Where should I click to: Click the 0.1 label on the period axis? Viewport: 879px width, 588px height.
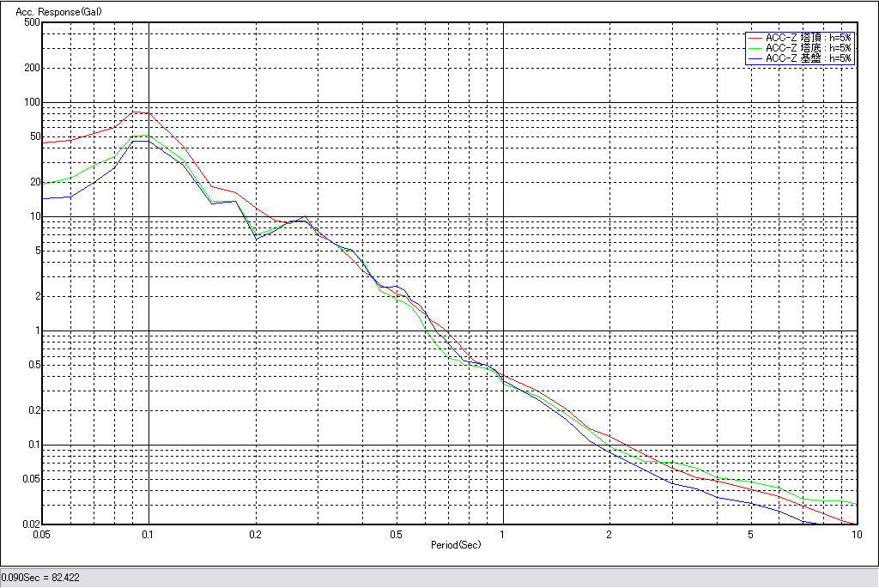149,534
